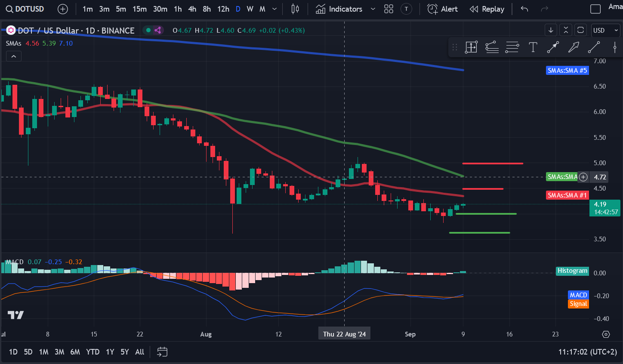Click the blue MACD scale label

[578, 295]
